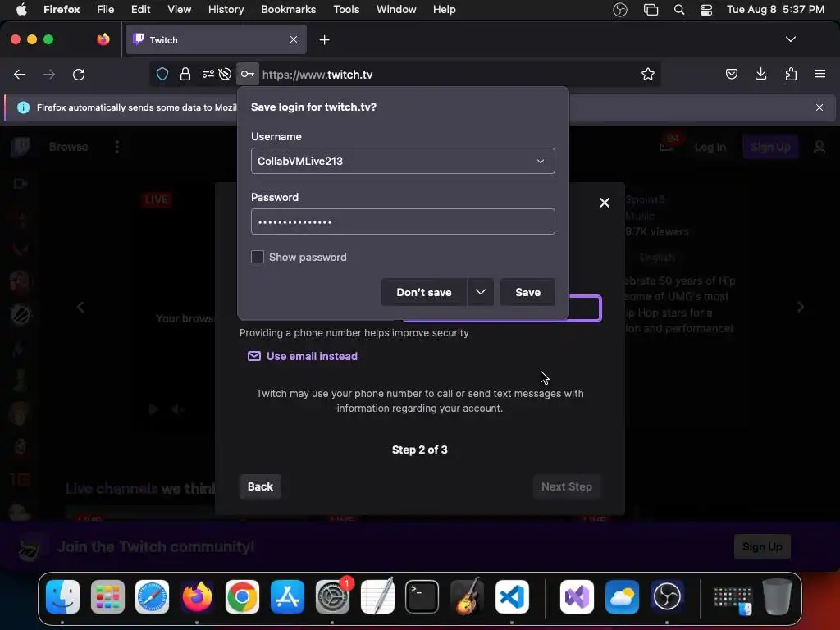
Task: Open the Downloads panel arrow icon
Action: click(x=760, y=74)
